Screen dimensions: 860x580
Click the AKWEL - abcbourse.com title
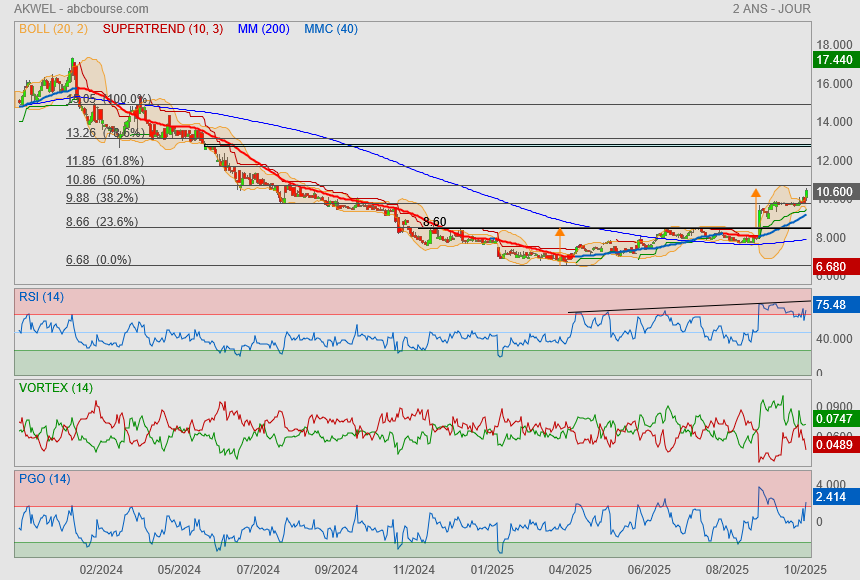[74, 9]
